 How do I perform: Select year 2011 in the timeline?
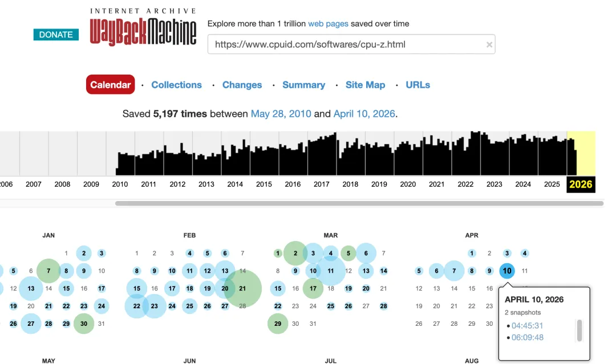pos(148,185)
